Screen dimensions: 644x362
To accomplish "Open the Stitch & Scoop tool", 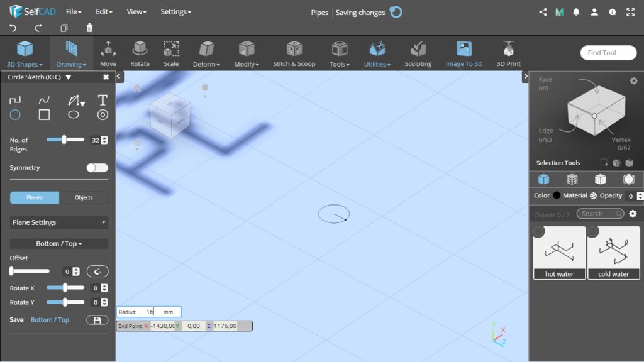I will 294,54.
